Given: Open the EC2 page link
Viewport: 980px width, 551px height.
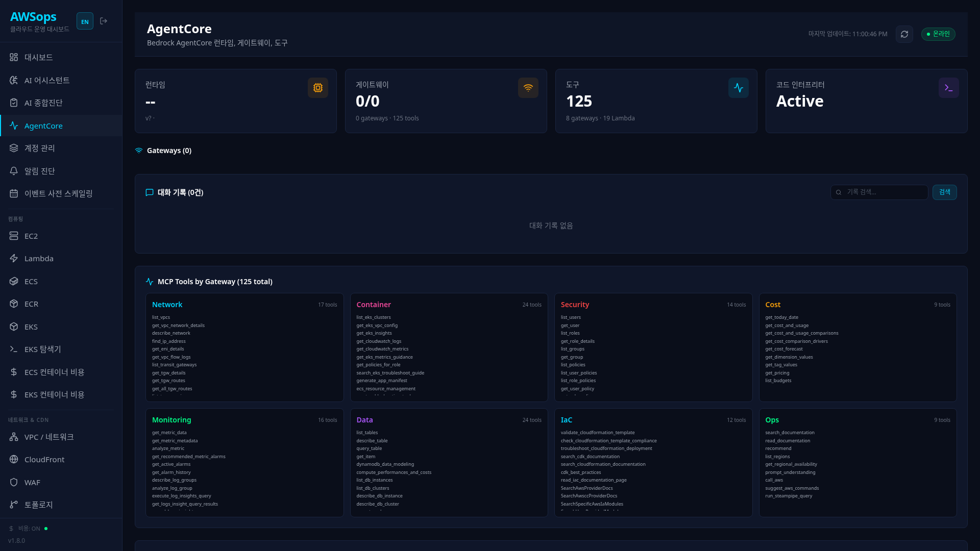Looking at the screenshot, I should [61, 236].
